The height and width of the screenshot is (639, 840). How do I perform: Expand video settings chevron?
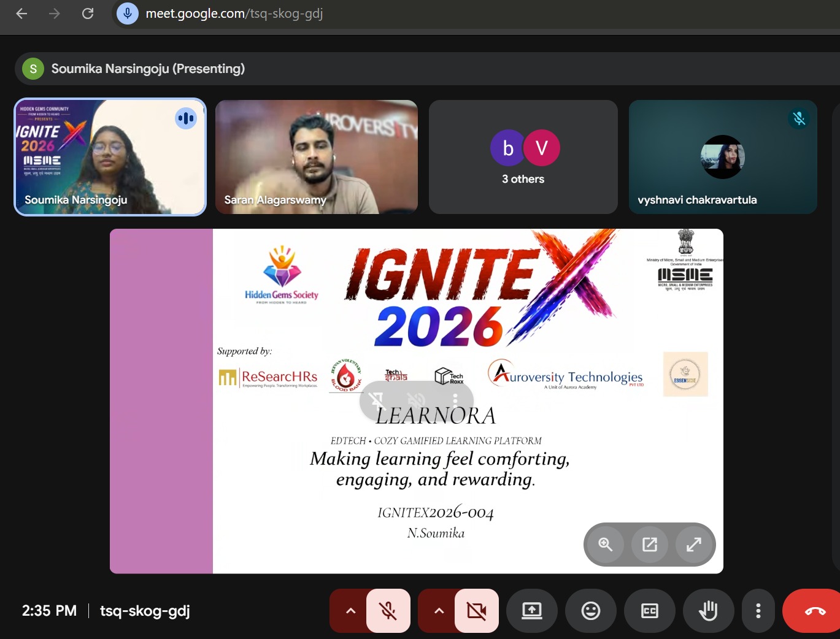click(439, 611)
